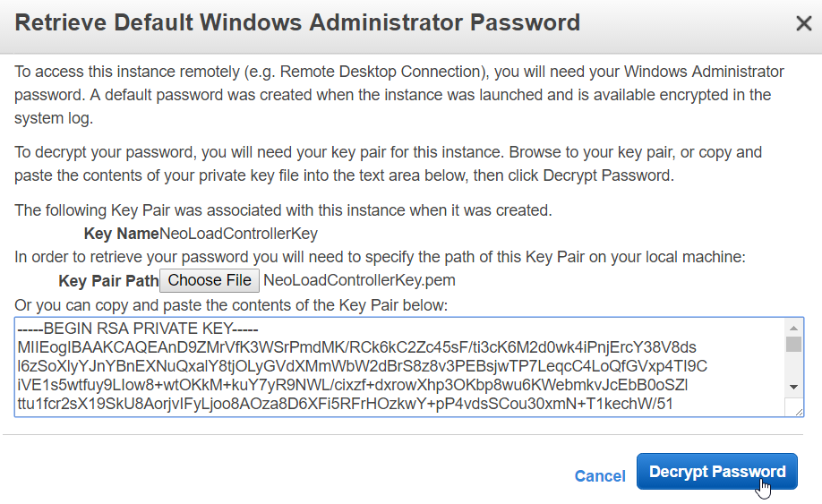Viewport: 822px width, 504px height.
Task: Click the key line starting with MIIEogIBAAKCAQEA
Action: [x=356, y=347]
